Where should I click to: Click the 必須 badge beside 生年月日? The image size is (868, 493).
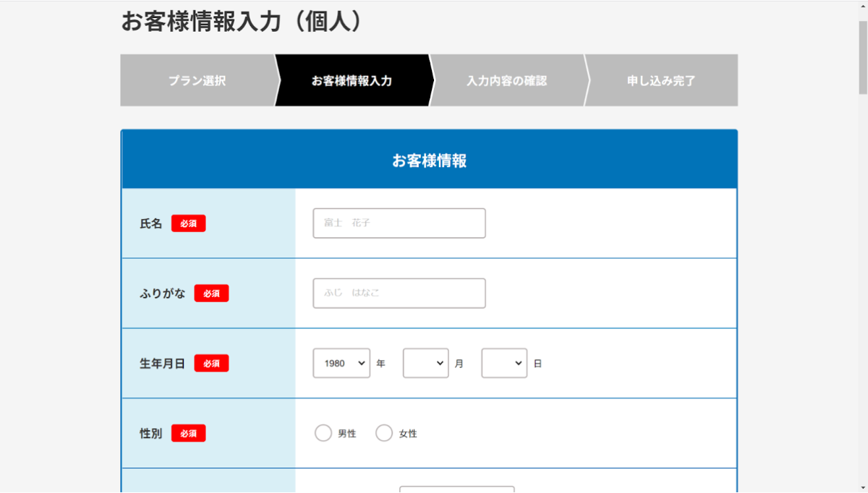tap(211, 364)
